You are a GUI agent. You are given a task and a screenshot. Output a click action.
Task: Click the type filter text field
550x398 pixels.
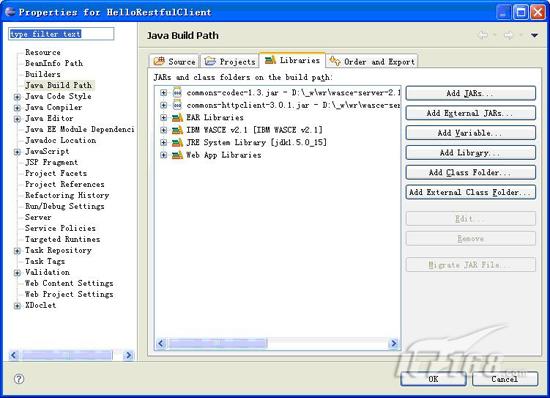[x=61, y=34]
